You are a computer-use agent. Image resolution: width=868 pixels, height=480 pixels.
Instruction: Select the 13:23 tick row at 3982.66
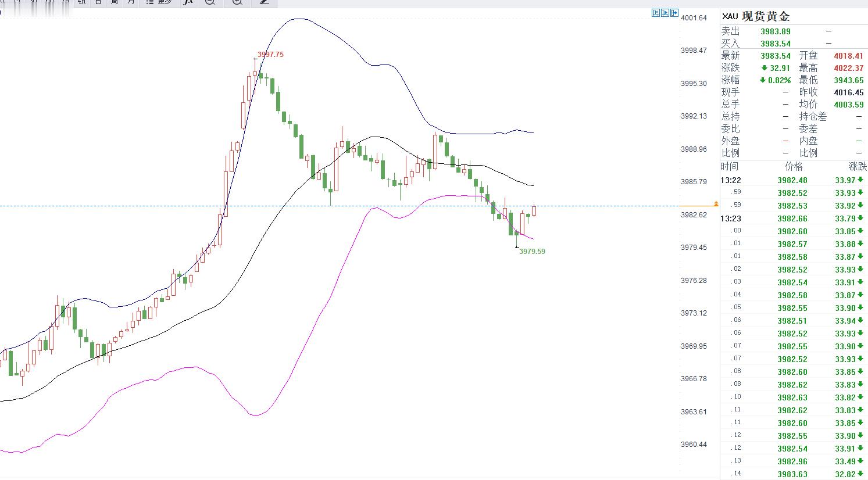(x=794, y=218)
